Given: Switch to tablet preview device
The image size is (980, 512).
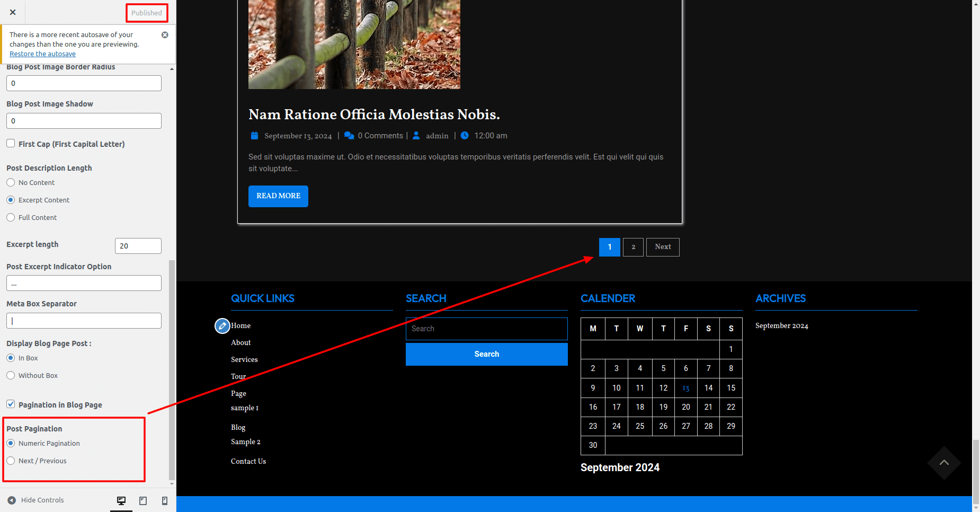Looking at the screenshot, I should point(143,501).
